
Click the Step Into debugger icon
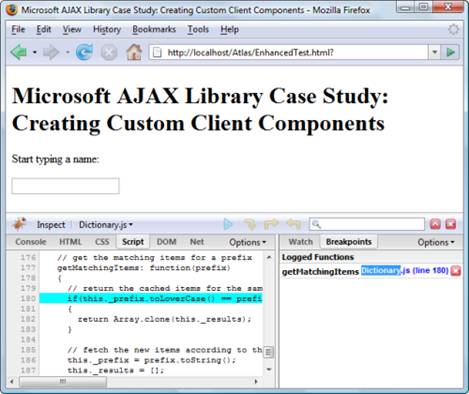250,224
